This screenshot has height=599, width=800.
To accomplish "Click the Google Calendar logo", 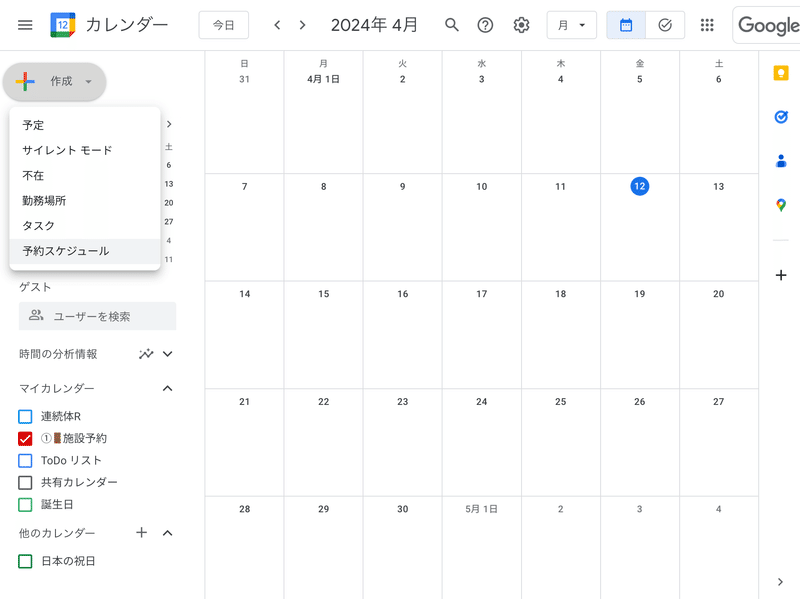I will (x=63, y=25).
